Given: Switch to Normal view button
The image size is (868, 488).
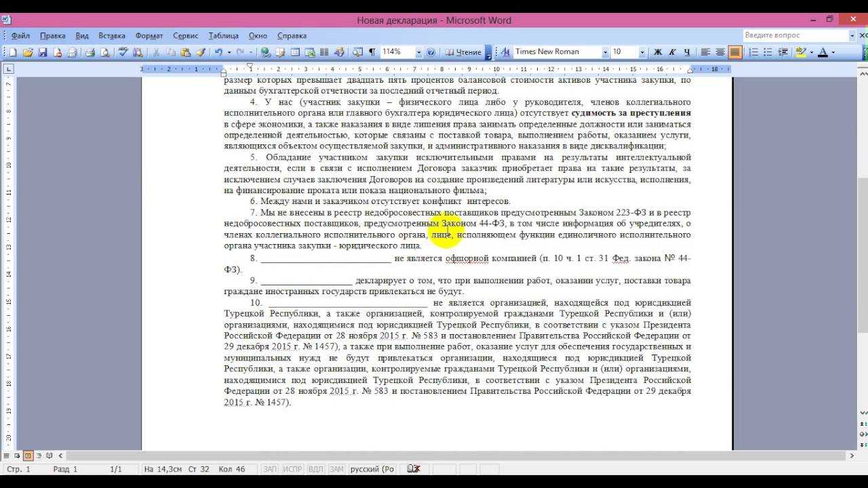Looking at the screenshot, I should (7, 456).
